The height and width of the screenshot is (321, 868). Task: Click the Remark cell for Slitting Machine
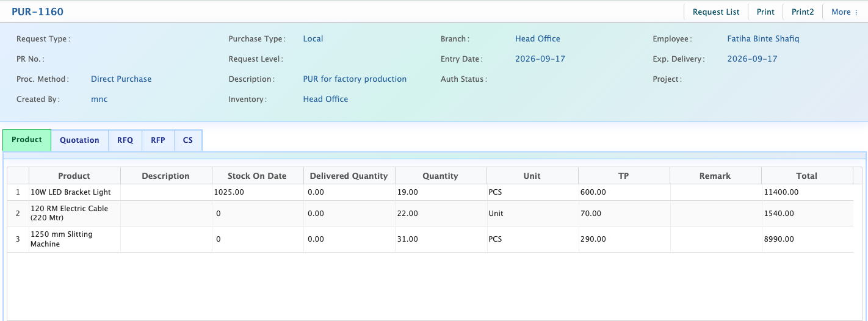[x=715, y=239]
